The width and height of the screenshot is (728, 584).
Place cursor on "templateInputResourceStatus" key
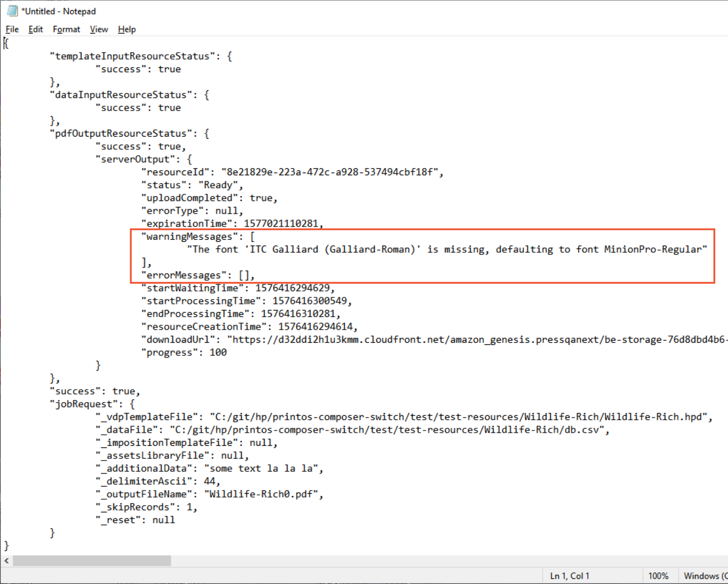(x=132, y=56)
